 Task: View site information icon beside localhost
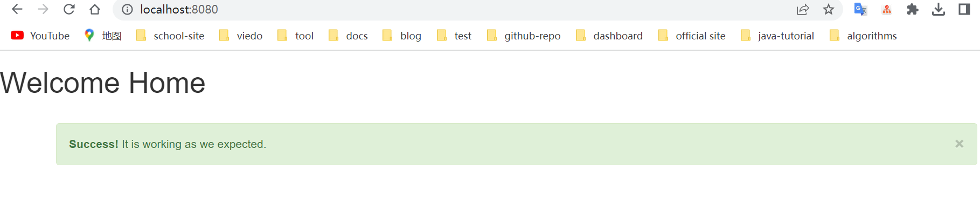[127, 9]
